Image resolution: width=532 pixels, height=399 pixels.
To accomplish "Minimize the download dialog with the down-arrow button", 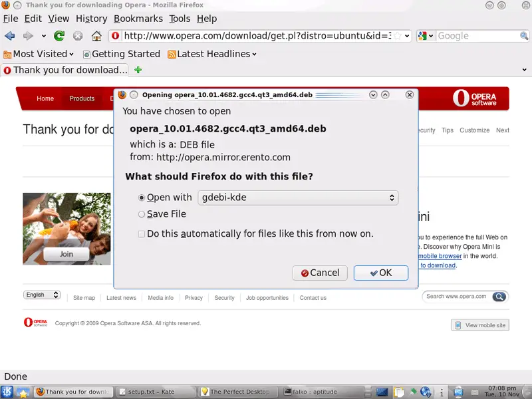I will tap(373, 94).
